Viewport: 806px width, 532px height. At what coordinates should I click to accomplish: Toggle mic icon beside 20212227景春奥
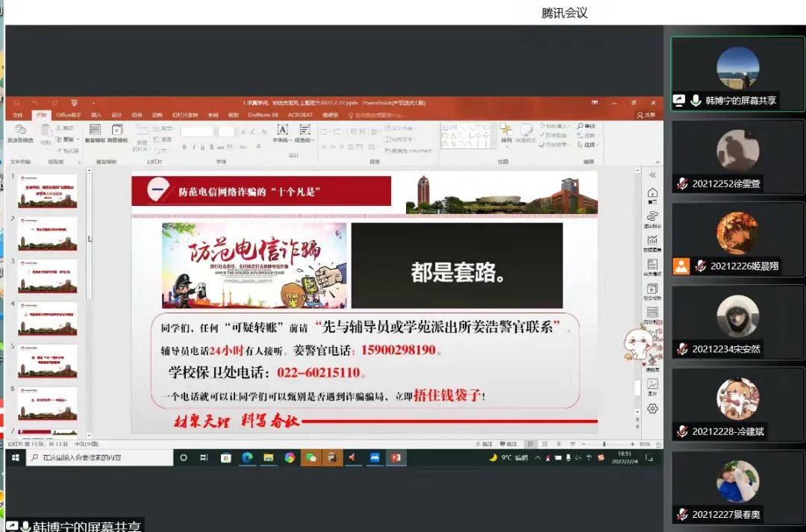(681, 514)
